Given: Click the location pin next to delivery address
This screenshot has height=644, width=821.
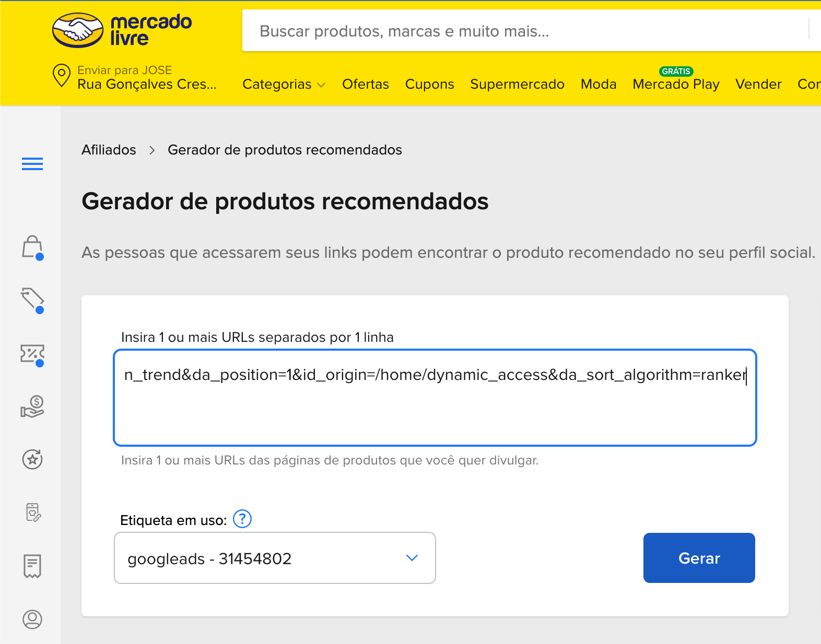Looking at the screenshot, I should coord(62,76).
